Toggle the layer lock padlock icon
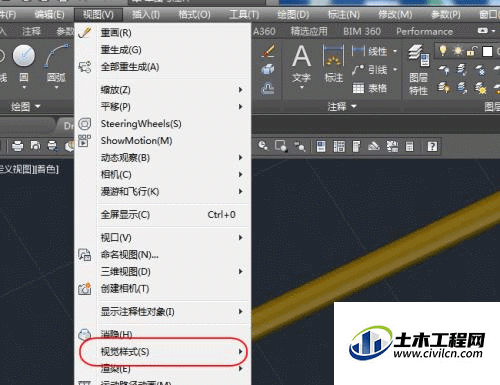 coord(471,51)
